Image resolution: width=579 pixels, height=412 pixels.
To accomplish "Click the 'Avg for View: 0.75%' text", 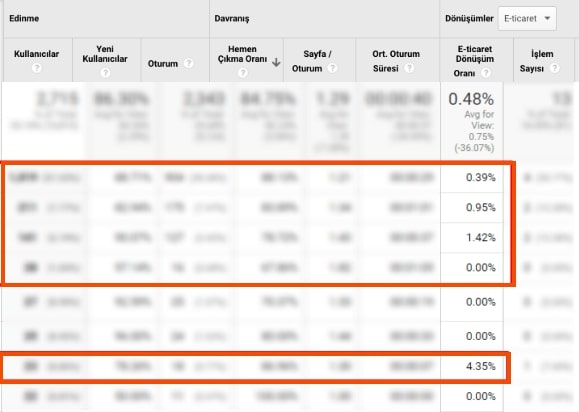I will pyautogui.click(x=479, y=126).
